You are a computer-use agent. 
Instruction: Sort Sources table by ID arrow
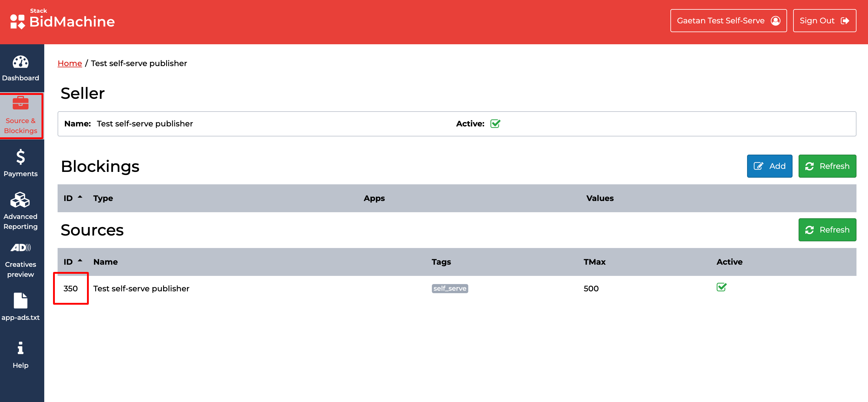(80, 261)
